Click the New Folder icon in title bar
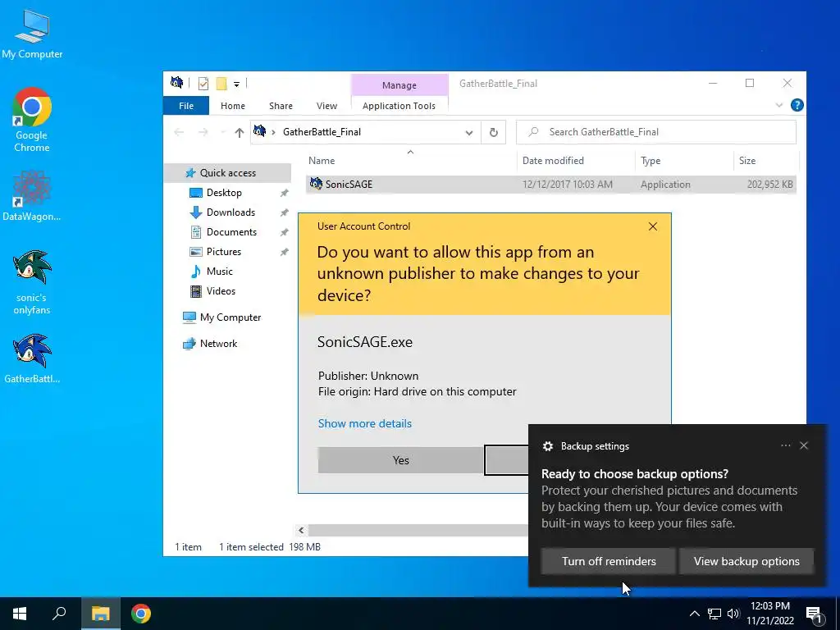 pos(221,84)
